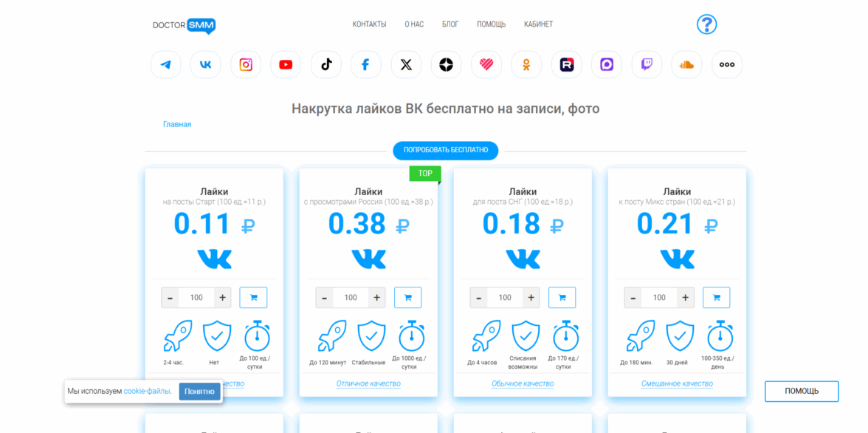Decrease quantity on the 0.18 ₽ card
The height and width of the screenshot is (433, 868).
pos(479,298)
